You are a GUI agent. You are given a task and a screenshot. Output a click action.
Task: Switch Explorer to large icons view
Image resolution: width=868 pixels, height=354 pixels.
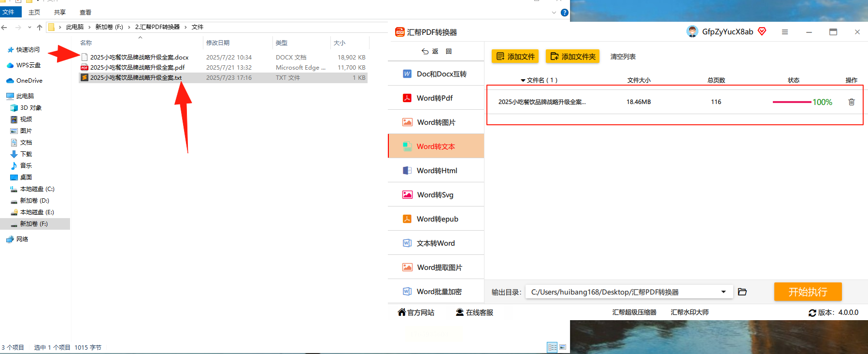click(563, 347)
